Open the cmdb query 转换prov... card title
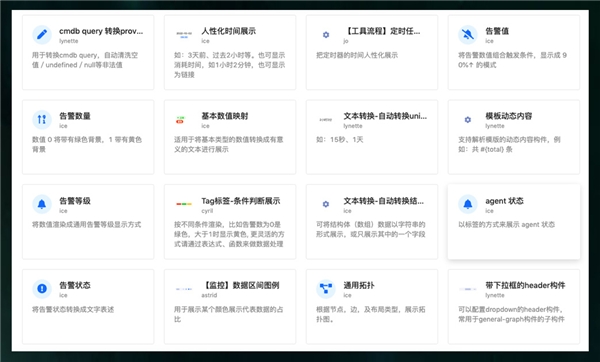Screen dimensions: 600x362 [x=101, y=31]
